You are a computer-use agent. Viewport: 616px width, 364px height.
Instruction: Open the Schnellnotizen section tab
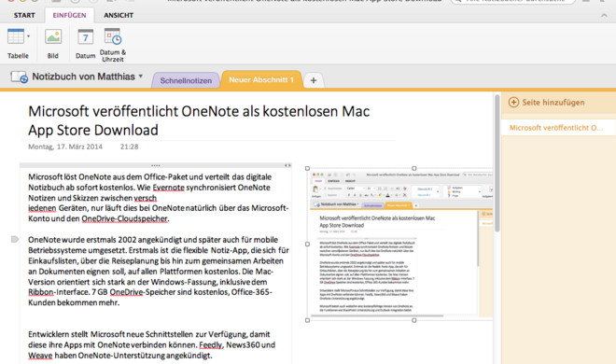(x=186, y=80)
